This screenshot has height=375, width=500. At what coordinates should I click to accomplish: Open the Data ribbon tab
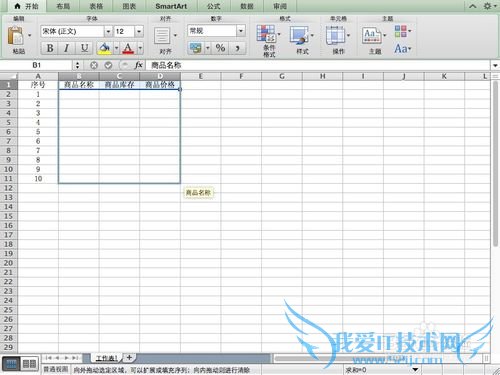coord(247,6)
